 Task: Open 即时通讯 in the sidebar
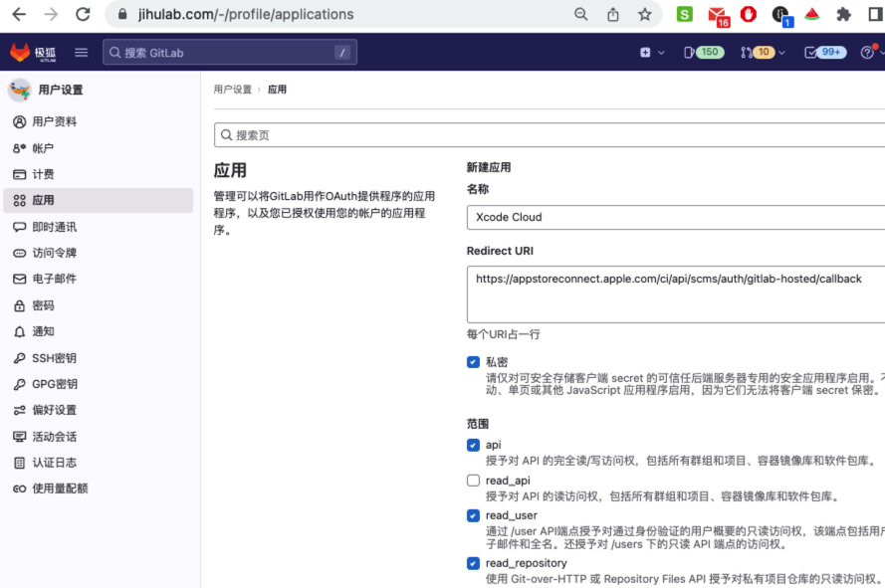pyautogui.click(x=99, y=227)
